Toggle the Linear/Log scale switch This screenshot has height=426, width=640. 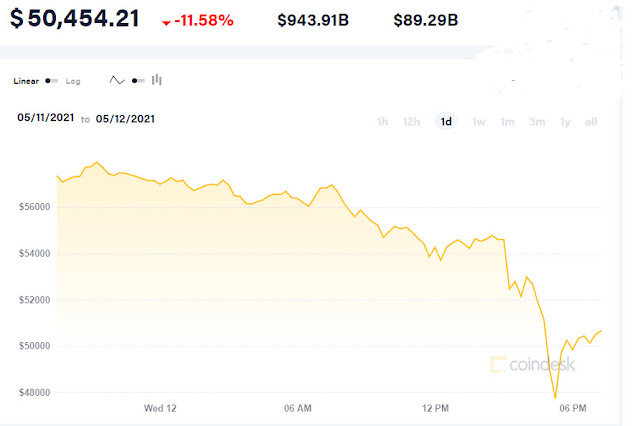point(51,81)
